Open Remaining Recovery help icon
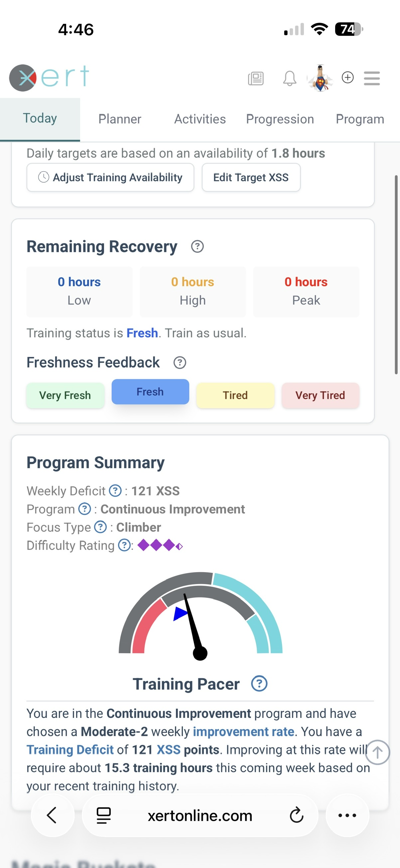Viewport: 400px width, 868px height. point(197,247)
